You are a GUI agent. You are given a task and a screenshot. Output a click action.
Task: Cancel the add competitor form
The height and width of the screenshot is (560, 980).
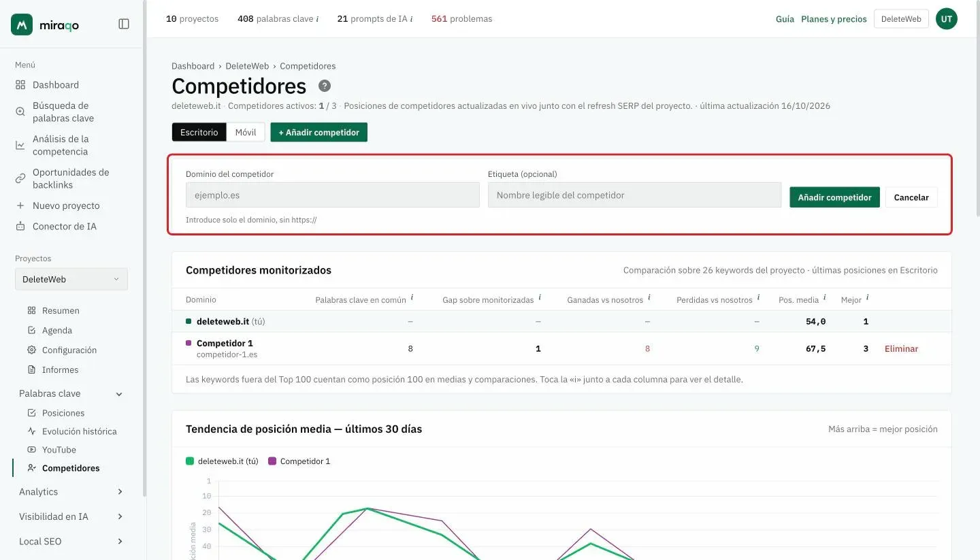pyautogui.click(x=911, y=197)
